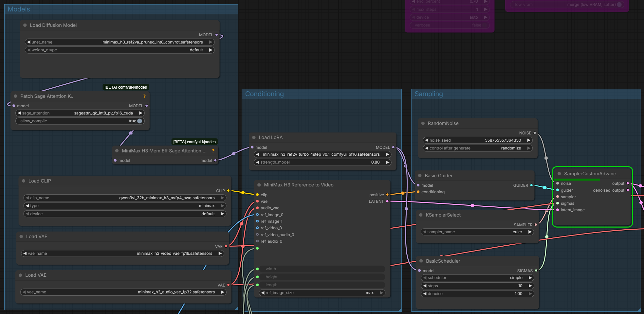Collapse the Load VAE node above the audio VAE file

[20, 275]
